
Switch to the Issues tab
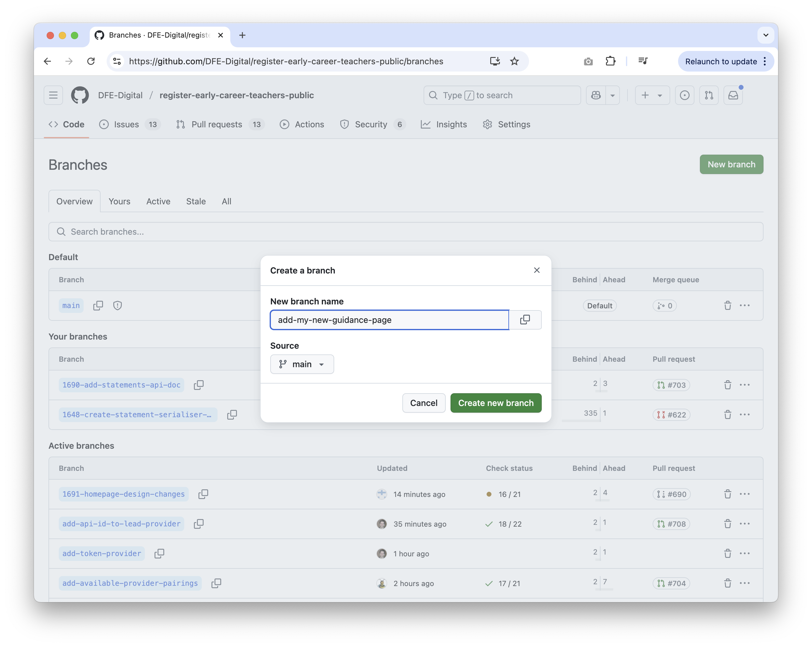click(x=130, y=124)
